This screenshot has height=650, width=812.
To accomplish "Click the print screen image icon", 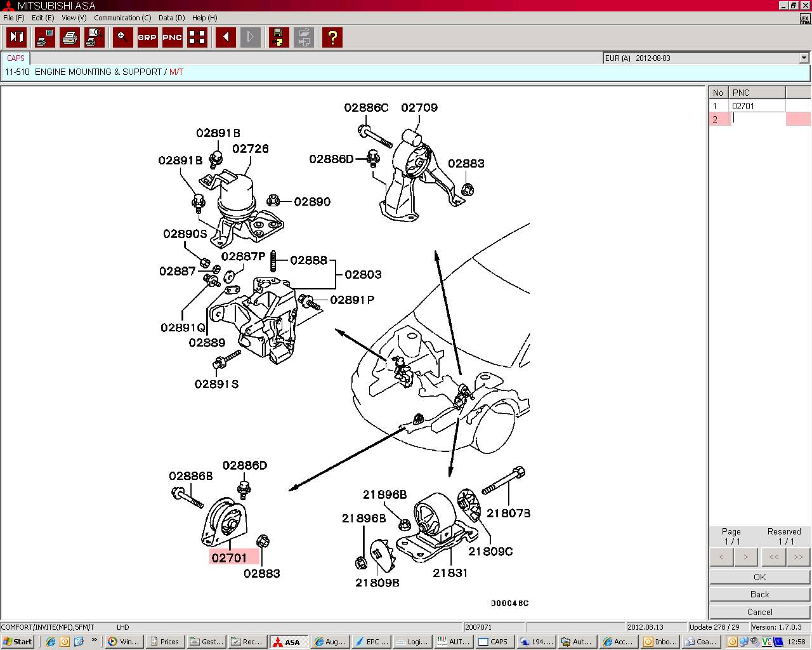I will [45, 37].
